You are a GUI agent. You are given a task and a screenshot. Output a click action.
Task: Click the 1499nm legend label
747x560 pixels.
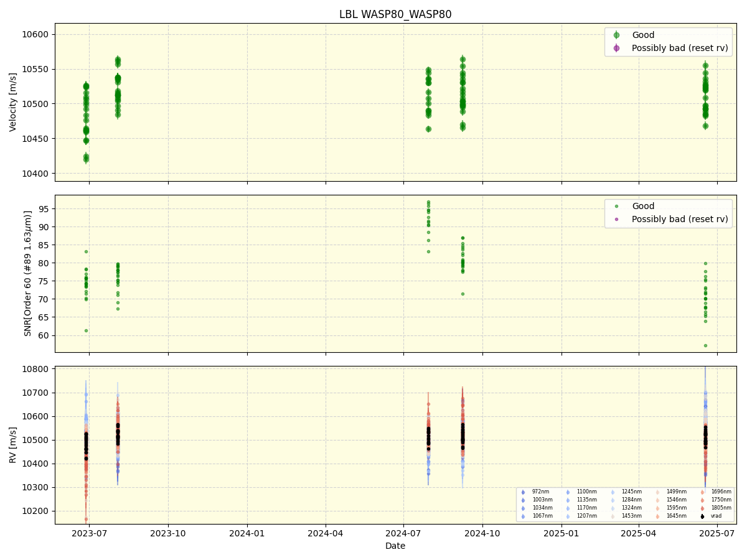677,492
